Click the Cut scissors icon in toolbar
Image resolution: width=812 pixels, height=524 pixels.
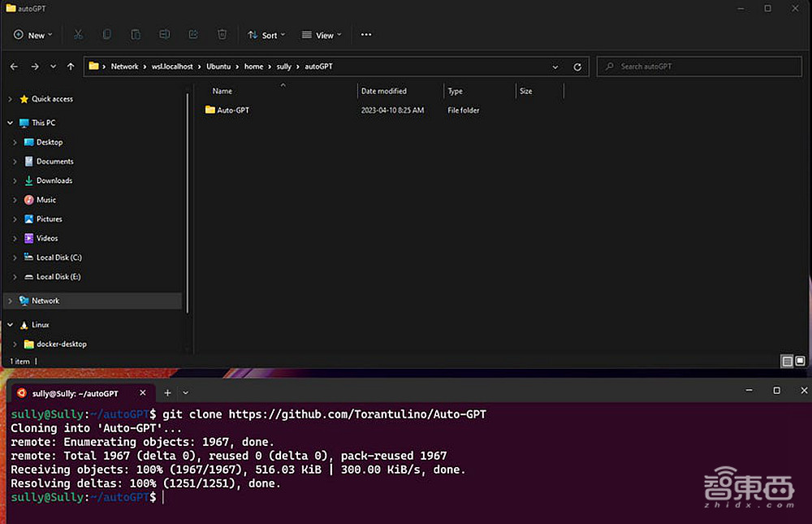pos(78,35)
